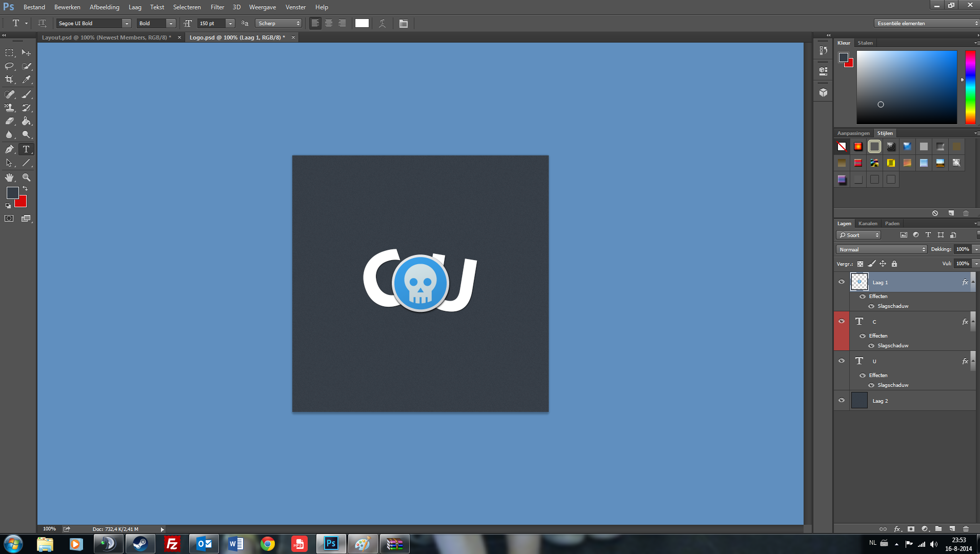Open the Dekking opacity slider arrow
The width and height of the screenshot is (980, 554).
coord(976,249)
